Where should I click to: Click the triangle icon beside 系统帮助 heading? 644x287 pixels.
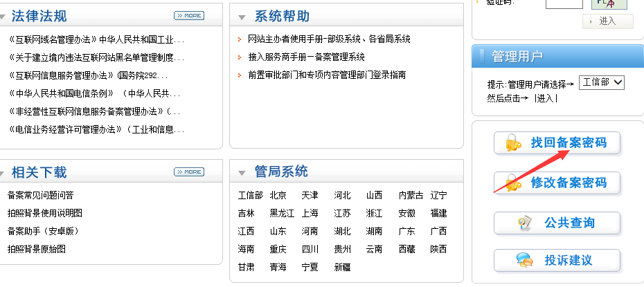click(x=242, y=17)
